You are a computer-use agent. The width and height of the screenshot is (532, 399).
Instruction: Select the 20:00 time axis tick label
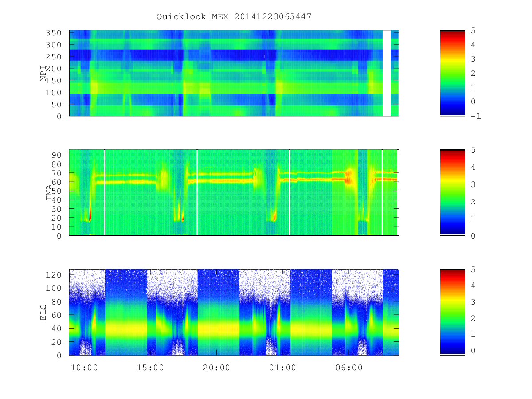coord(216,368)
